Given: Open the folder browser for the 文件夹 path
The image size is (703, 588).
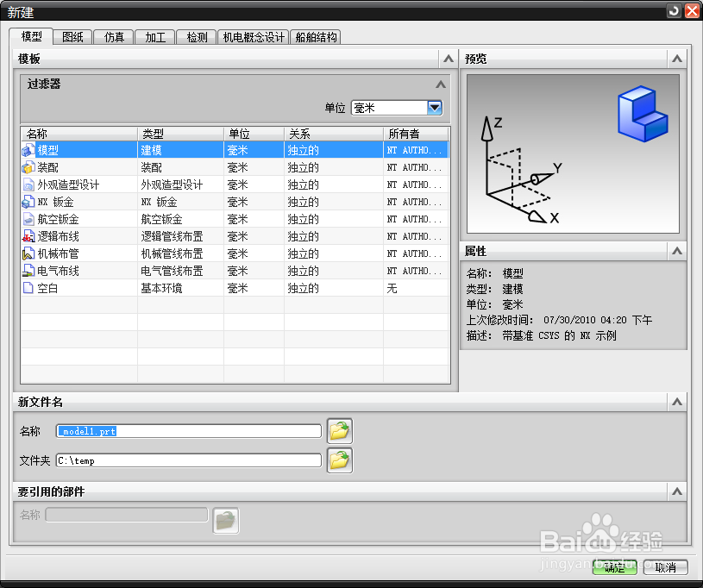Looking at the screenshot, I should (x=339, y=460).
